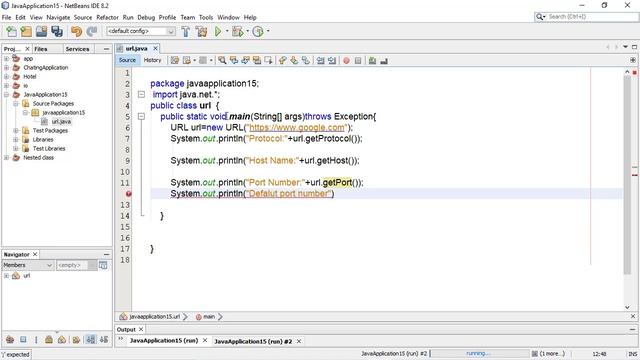Toggle Next Bookmark icon in editor toolbar
The height and width of the screenshot is (360, 640).
[294, 60]
